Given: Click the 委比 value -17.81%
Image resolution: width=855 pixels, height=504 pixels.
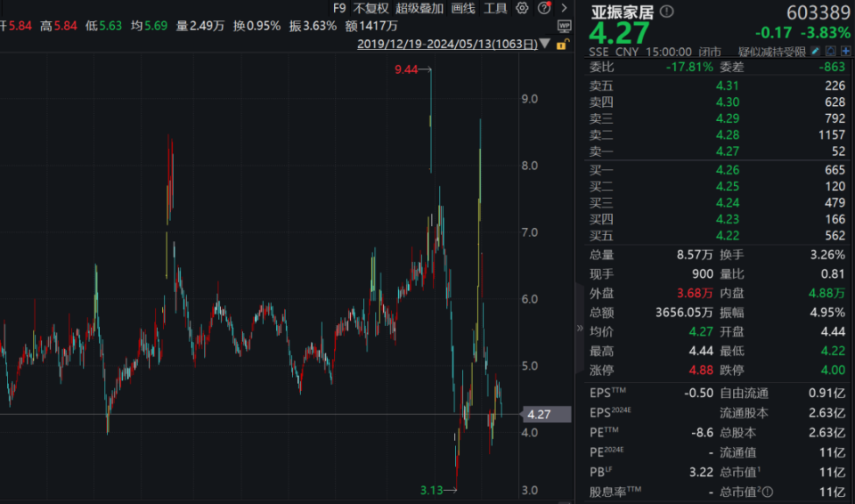Looking at the screenshot, I should (x=689, y=67).
